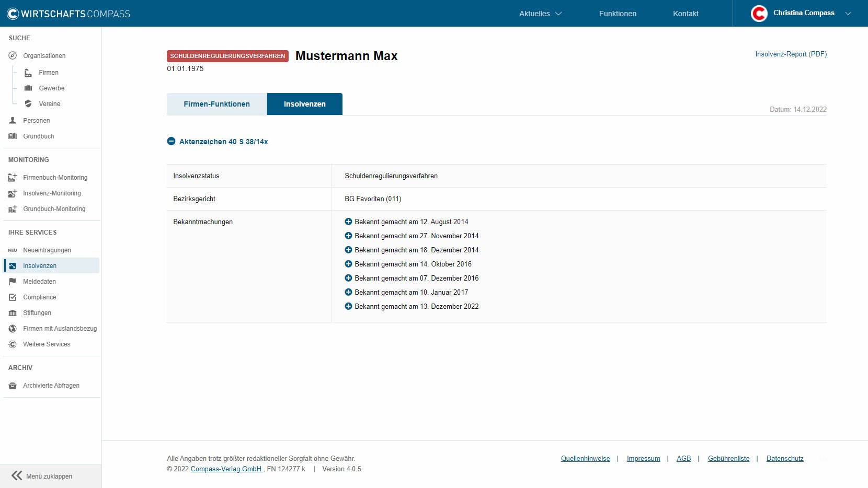Download the Insolvenz-Report (PDF)

point(791,54)
